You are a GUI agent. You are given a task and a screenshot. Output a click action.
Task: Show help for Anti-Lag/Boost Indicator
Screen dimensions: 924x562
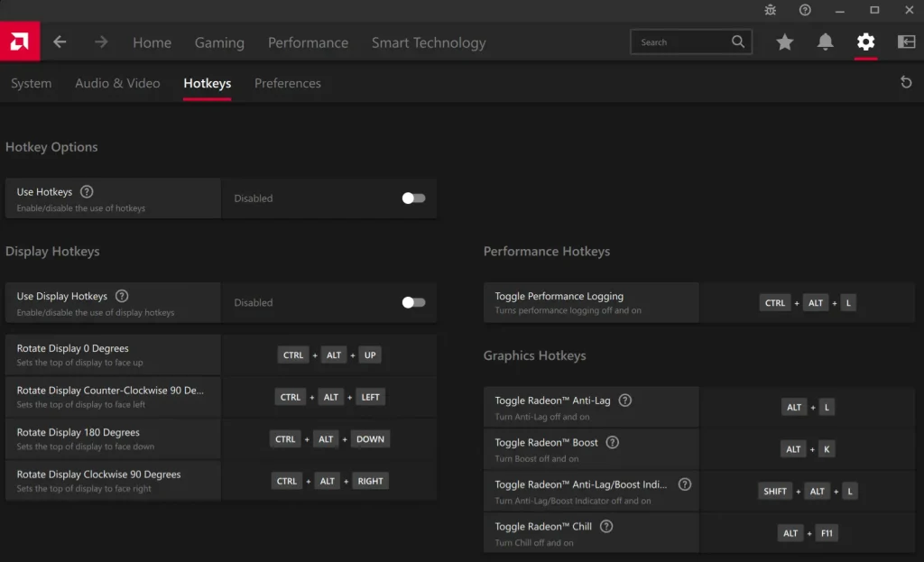click(684, 484)
